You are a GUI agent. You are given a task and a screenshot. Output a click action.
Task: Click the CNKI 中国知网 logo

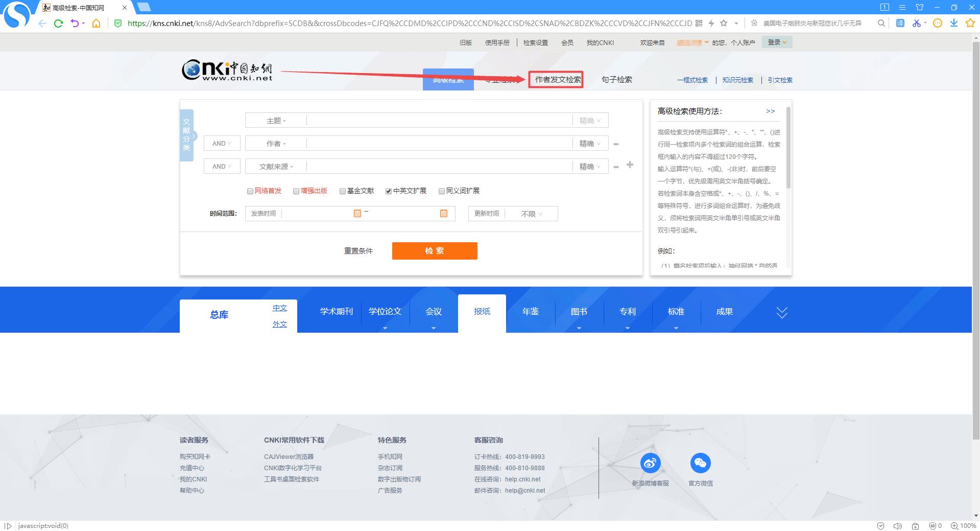(x=227, y=71)
